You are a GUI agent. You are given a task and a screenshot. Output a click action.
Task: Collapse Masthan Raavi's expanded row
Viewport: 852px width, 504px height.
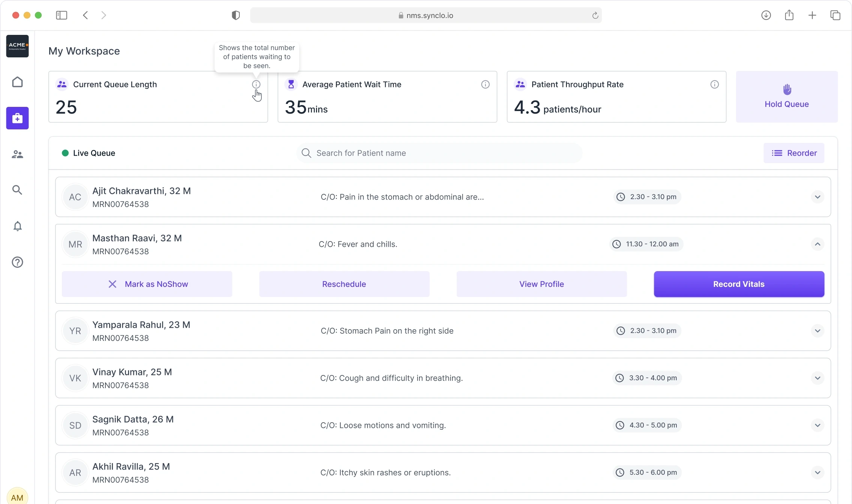tap(817, 244)
